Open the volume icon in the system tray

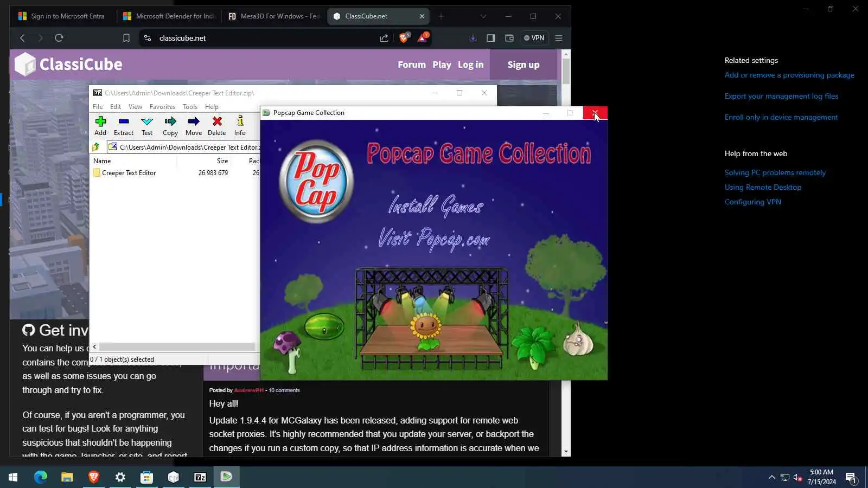pyautogui.click(x=797, y=478)
